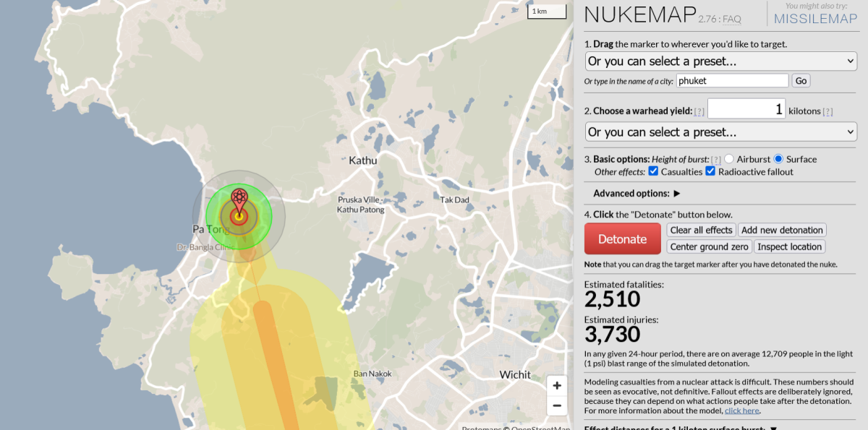Click the Pruska Ville Kathu Patong label

coord(359,205)
